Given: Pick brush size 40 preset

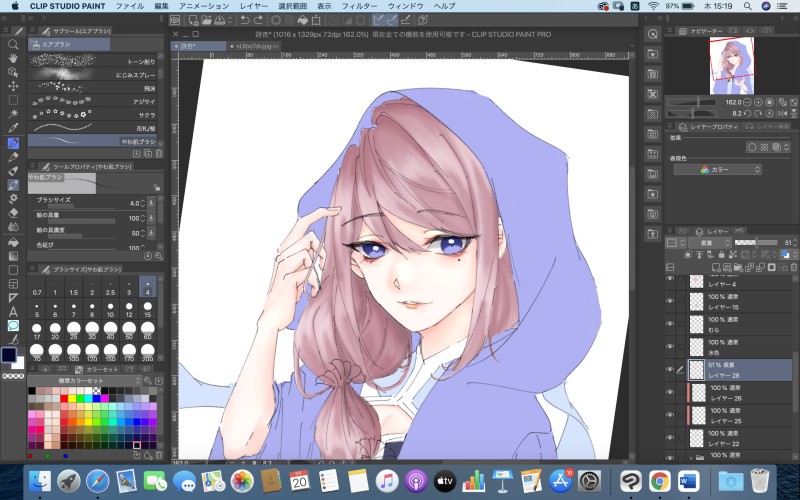Looking at the screenshot, I should (x=111, y=331).
